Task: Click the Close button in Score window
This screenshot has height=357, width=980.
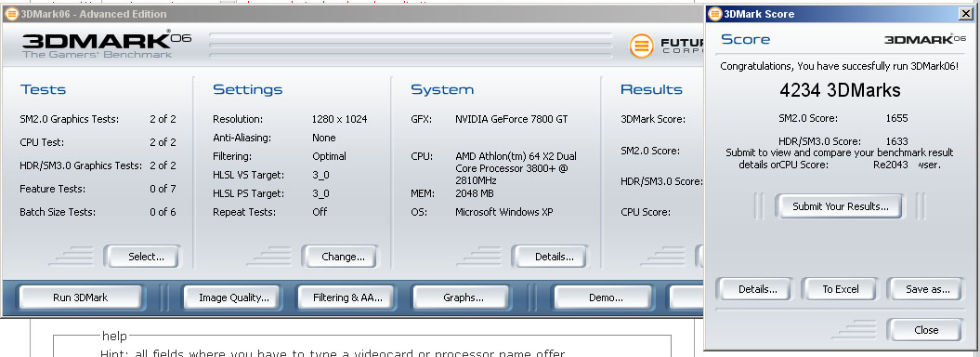Action: [x=925, y=330]
